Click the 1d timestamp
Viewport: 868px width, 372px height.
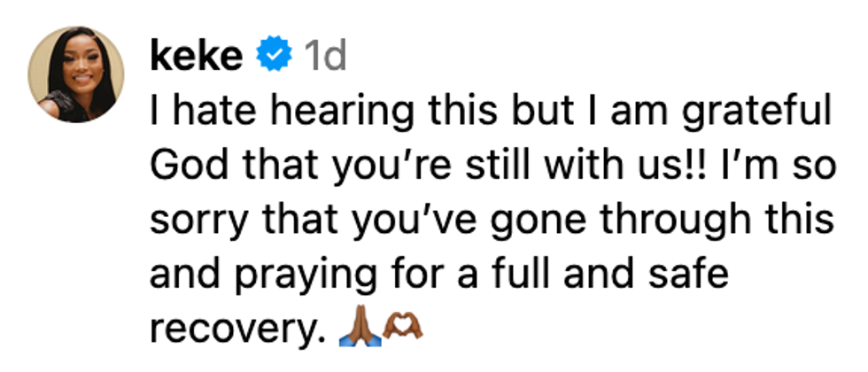point(323,58)
